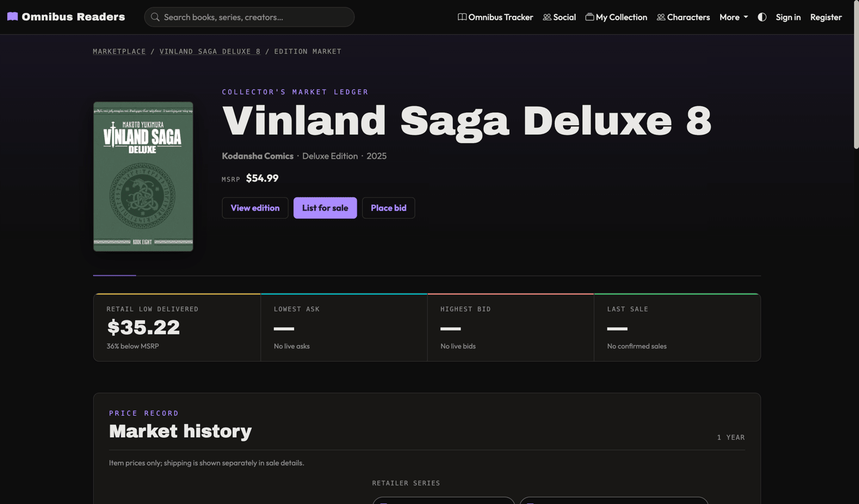The width and height of the screenshot is (859, 504).
Task: Click the 'No live bids' text
Action: tap(458, 346)
